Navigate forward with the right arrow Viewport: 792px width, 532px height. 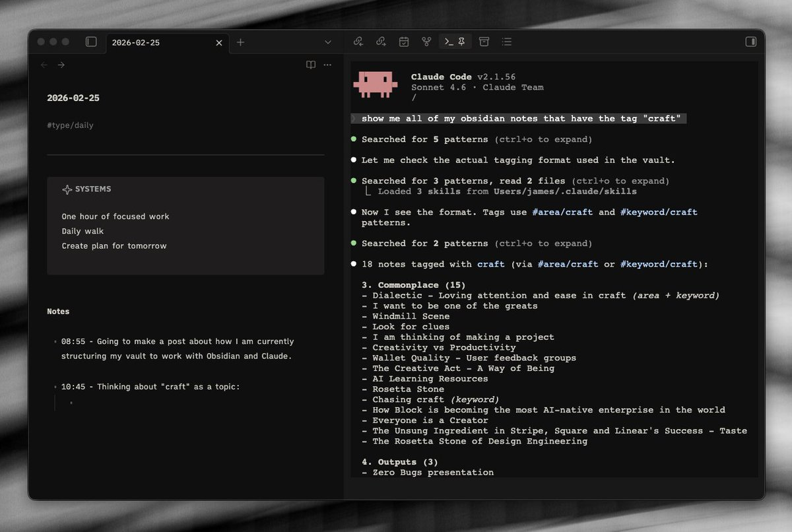coord(61,65)
